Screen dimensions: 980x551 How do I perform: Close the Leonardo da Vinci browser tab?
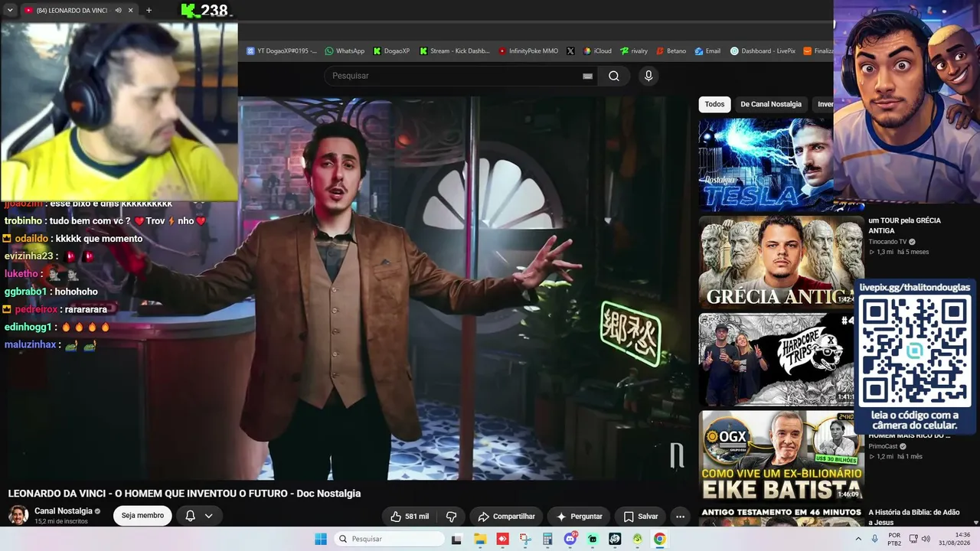[131, 10]
